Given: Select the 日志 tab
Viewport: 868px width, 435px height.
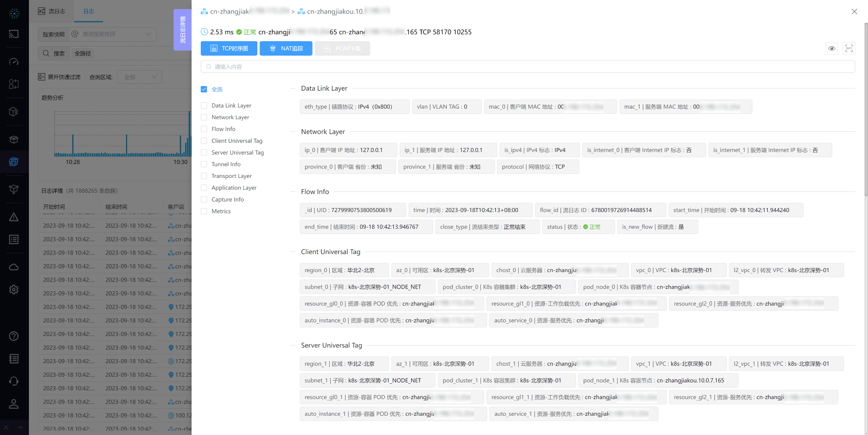Looking at the screenshot, I should pyautogui.click(x=89, y=11).
